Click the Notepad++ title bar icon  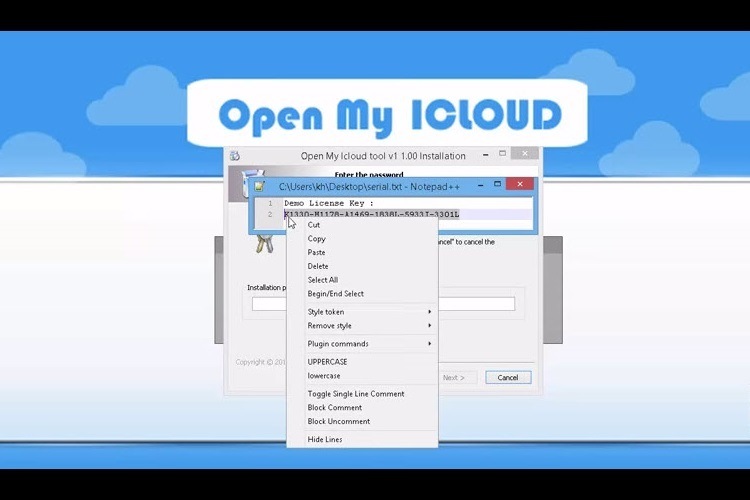tap(259, 186)
